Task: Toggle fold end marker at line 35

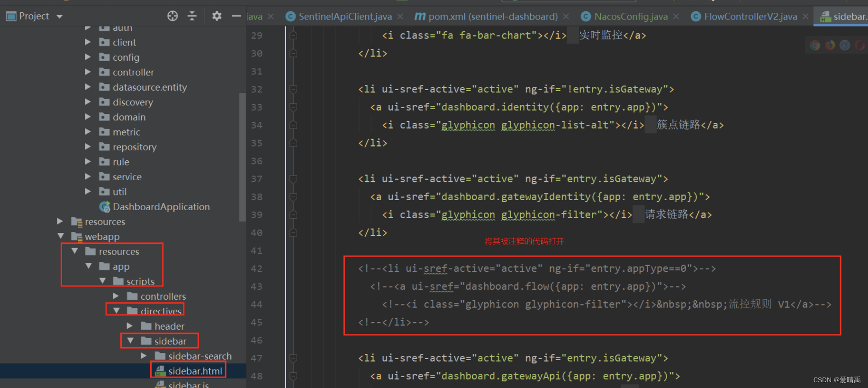Action: click(x=293, y=143)
